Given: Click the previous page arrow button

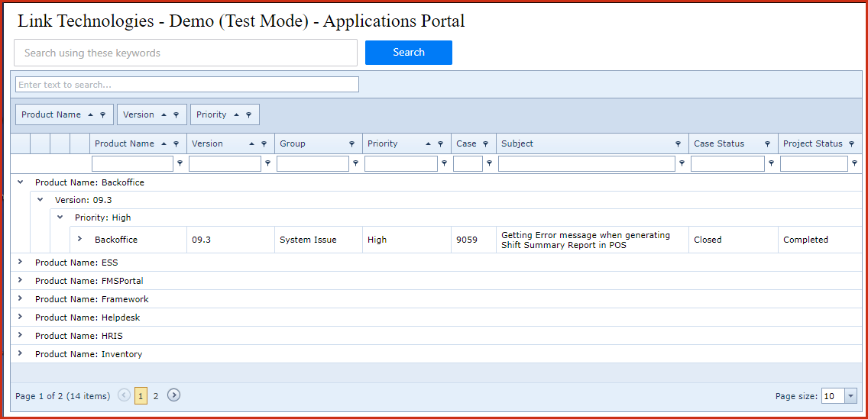Looking at the screenshot, I should 125,395.
